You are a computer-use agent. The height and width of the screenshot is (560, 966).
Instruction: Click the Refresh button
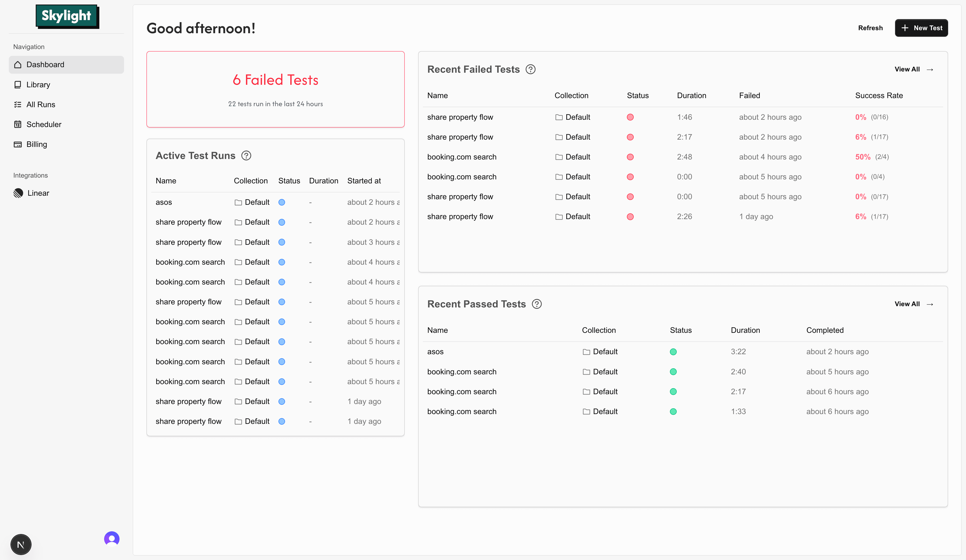(x=870, y=28)
